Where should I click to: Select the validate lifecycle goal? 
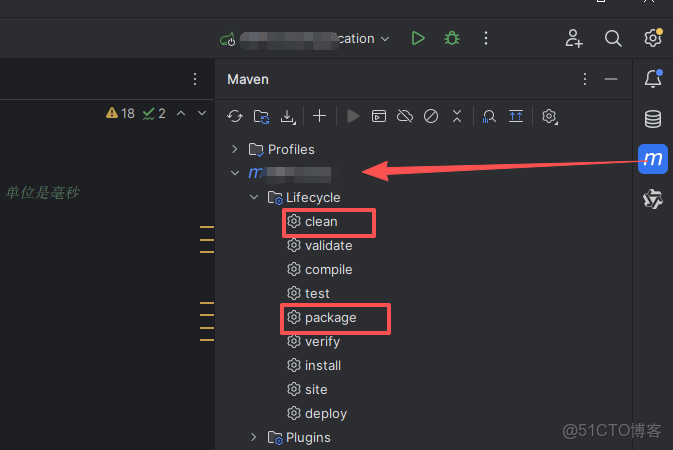tap(320, 246)
